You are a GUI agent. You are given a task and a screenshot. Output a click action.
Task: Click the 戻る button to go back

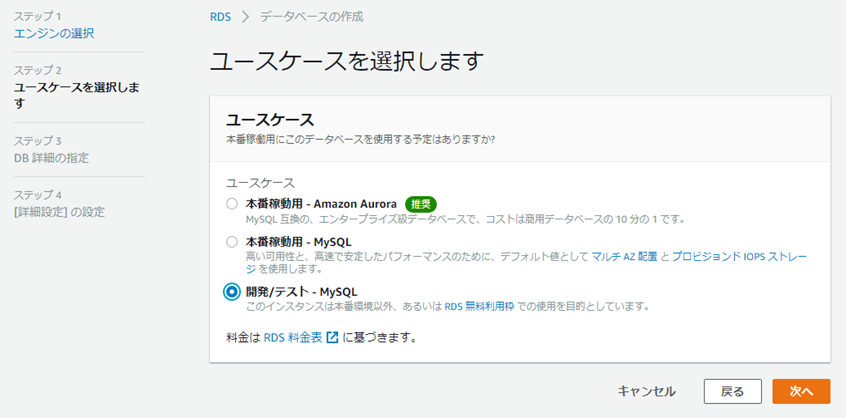(x=732, y=391)
